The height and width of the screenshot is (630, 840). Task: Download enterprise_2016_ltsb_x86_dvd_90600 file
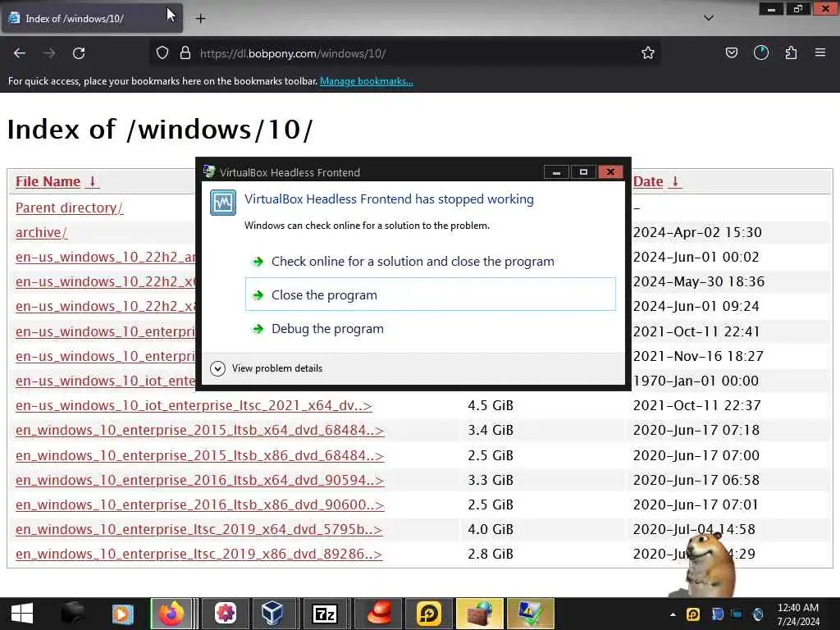pos(199,504)
